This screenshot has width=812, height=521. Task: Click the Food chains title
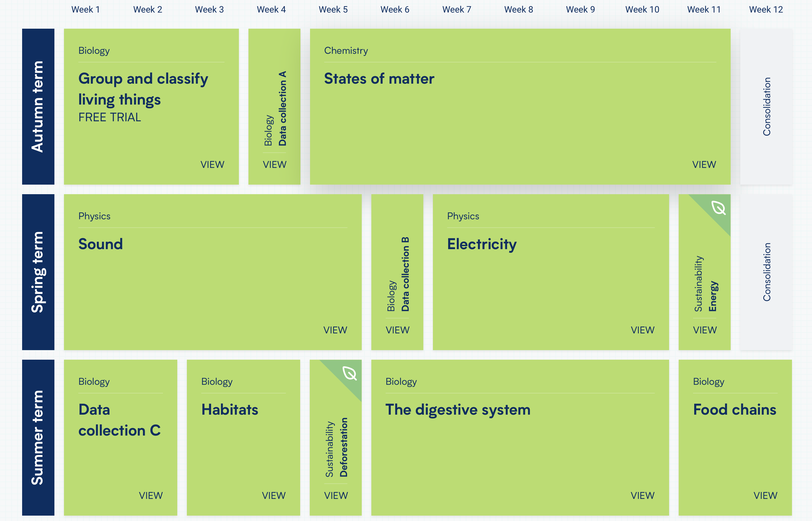(735, 410)
